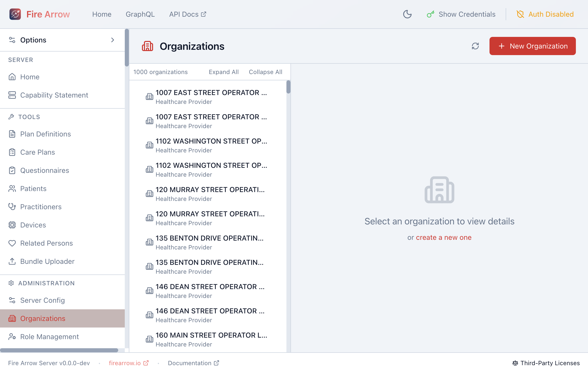Click the Bundle Uploader upload icon
588x373 pixels.
(x=12, y=261)
